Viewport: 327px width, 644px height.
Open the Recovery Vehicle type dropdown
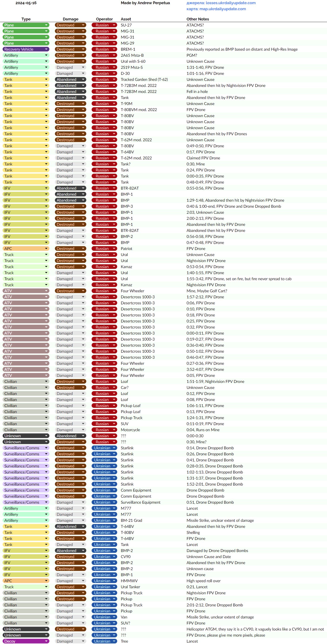point(26,49)
